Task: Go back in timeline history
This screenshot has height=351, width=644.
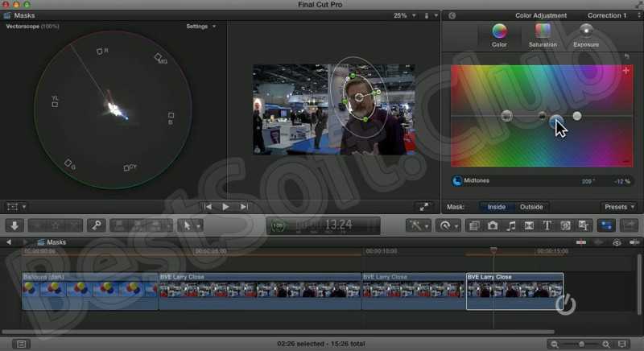Action: 9,242
